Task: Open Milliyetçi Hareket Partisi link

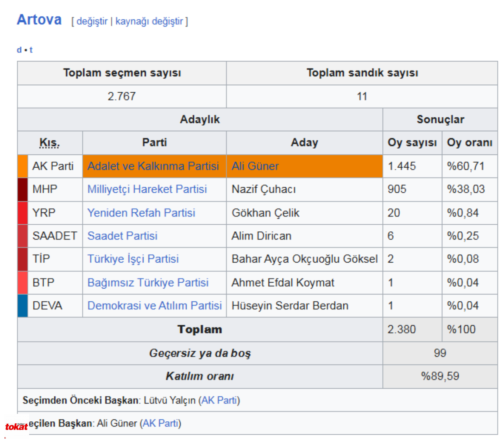Action: coord(147,189)
